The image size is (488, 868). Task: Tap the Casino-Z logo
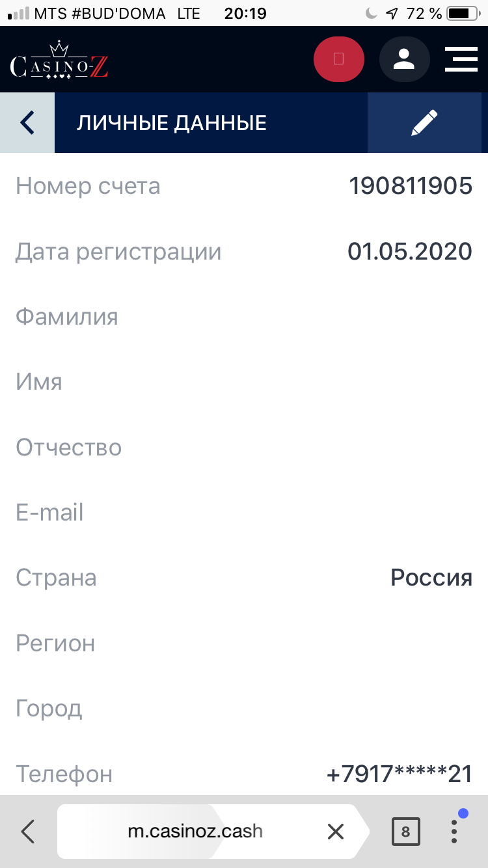pos(59,60)
